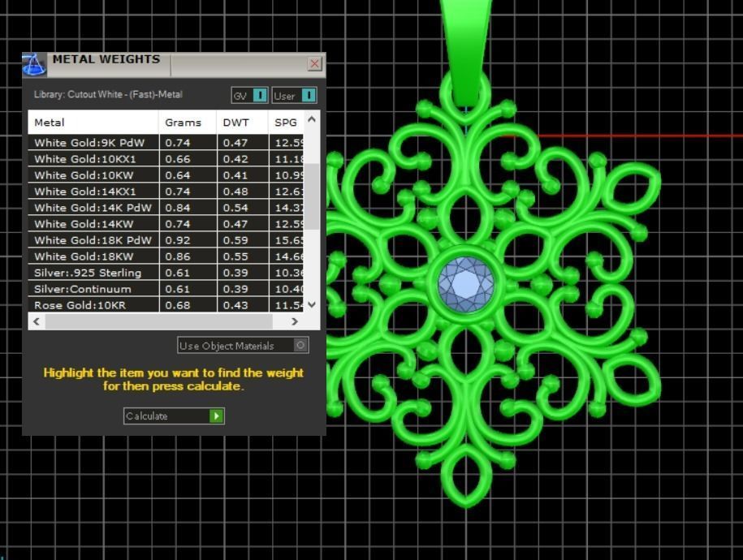Click the Library: Cutout White label
743x560 pixels.
point(108,94)
